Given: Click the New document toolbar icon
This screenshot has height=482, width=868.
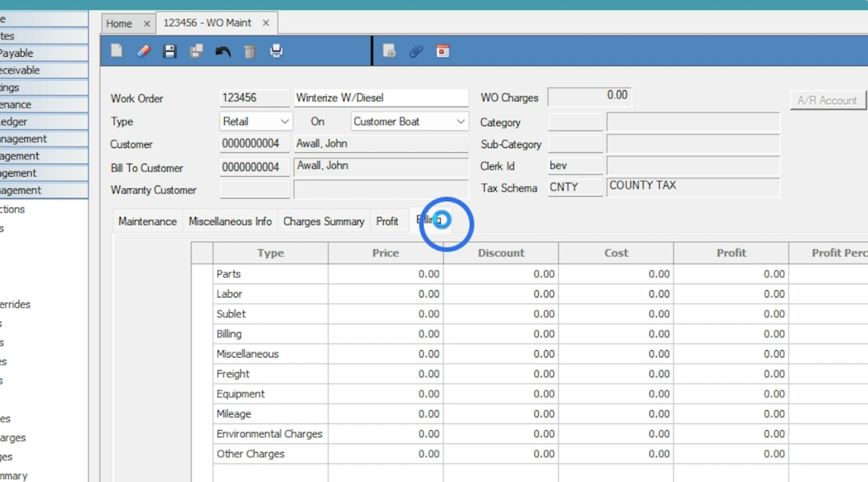Looking at the screenshot, I should [117, 51].
